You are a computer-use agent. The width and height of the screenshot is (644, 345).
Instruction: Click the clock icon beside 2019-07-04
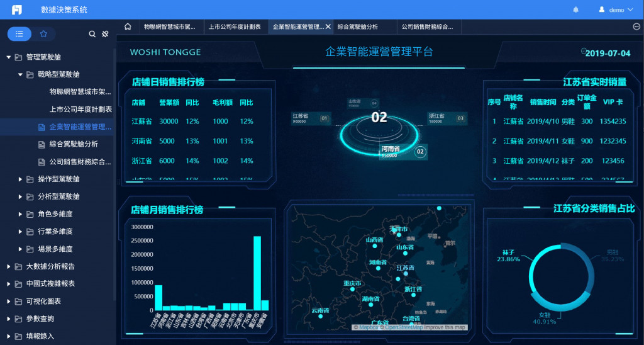click(583, 51)
